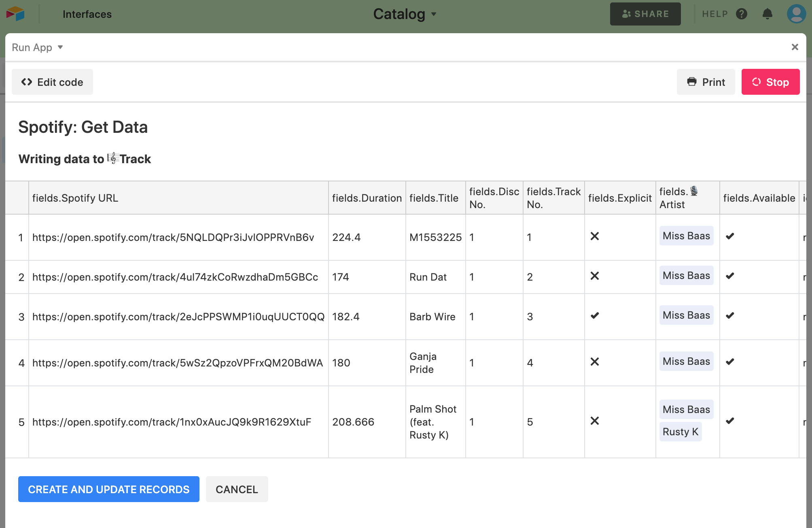
Task: Click Explicit X mark for M1553225
Action: coord(594,236)
